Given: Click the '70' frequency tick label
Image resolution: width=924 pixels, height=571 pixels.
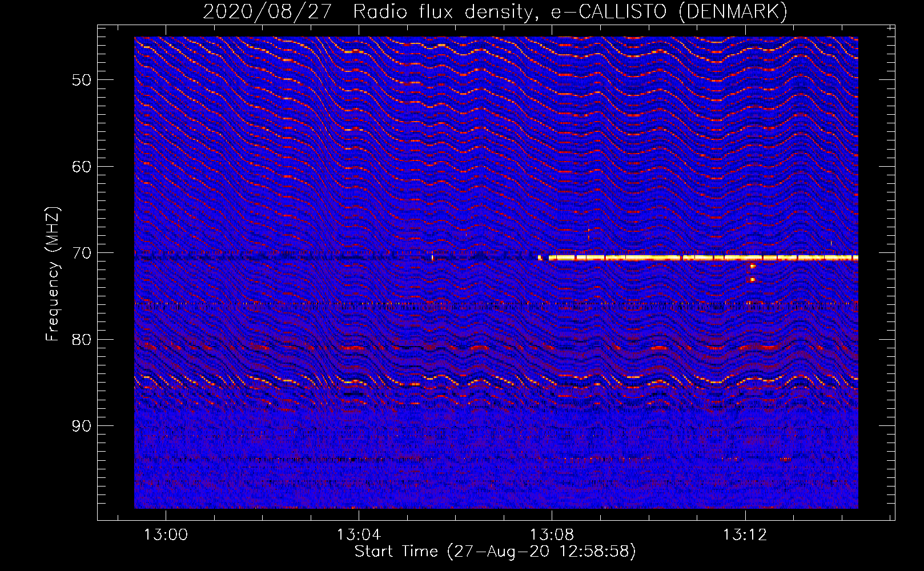Looking at the screenshot, I should tap(82, 253).
